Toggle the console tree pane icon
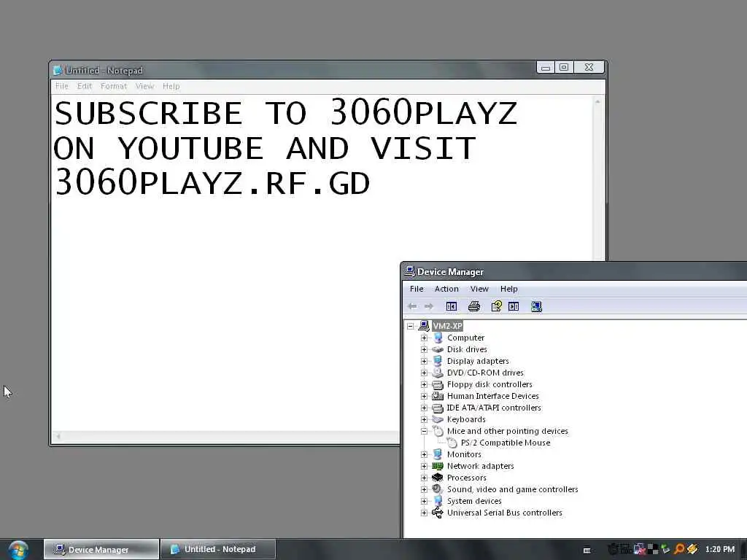The width and height of the screenshot is (747, 560). (451, 306)
